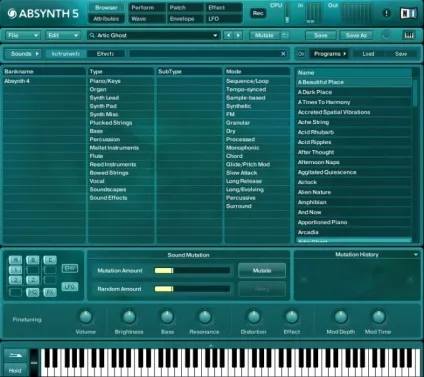Adjust the Volume knob
This screenshot has width=424, height=377.
tap(86, 317)
